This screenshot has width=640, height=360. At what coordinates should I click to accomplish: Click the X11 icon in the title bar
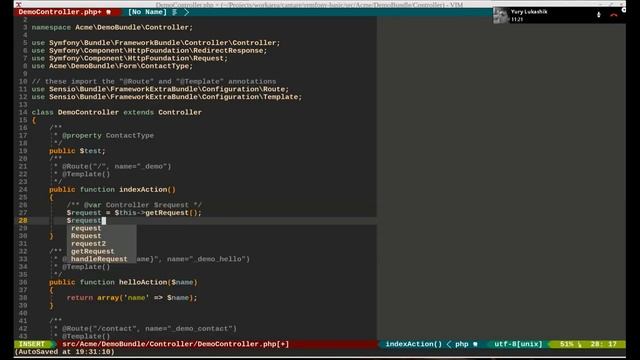pos(18,4)
